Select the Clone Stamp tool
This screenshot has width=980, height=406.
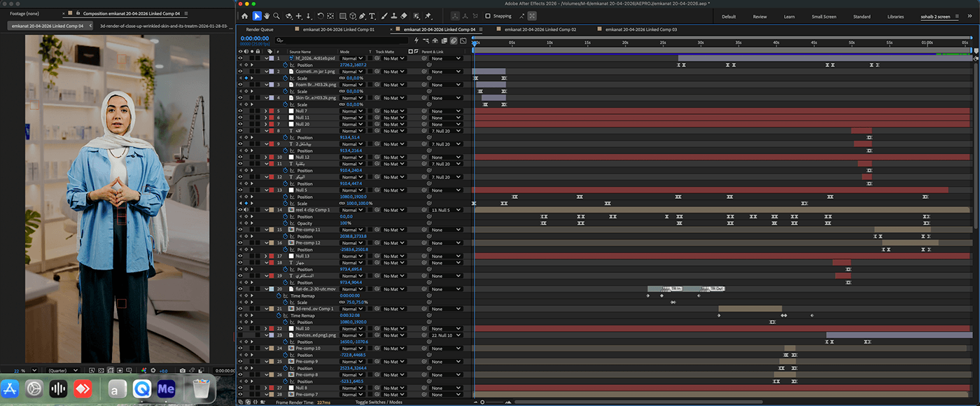393,15
